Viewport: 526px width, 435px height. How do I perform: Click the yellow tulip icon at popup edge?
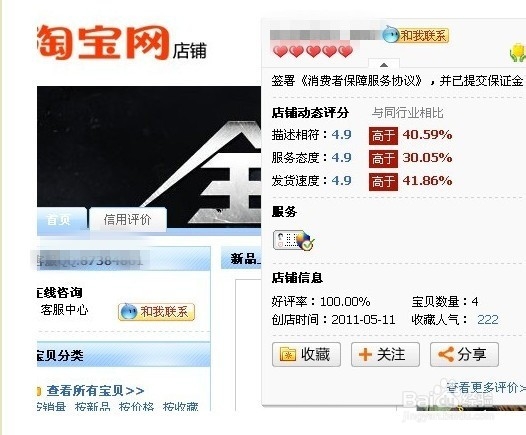click(x=518, y=53)
